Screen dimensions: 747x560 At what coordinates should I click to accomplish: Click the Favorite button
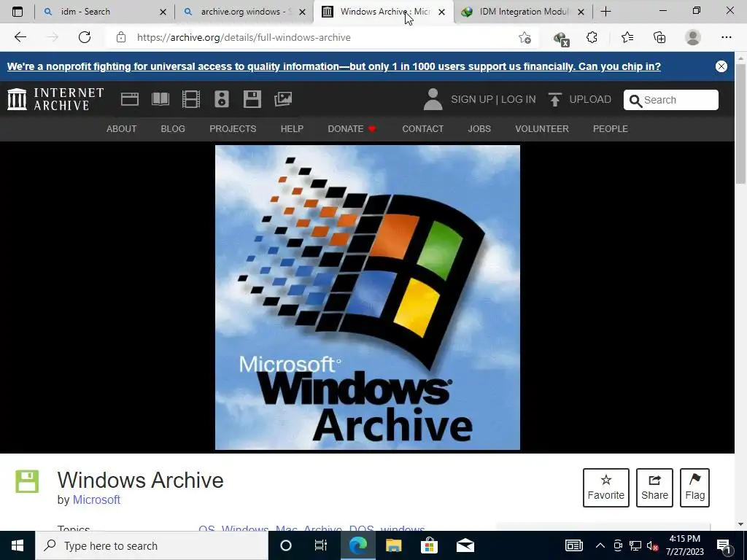606,488
